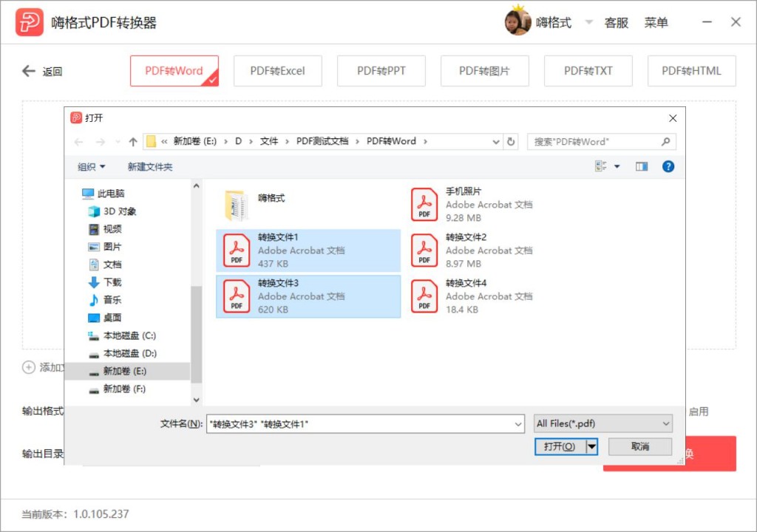Select 新加卷 (E:) in the sidebar
757x532 pixels.
(127, 371)
